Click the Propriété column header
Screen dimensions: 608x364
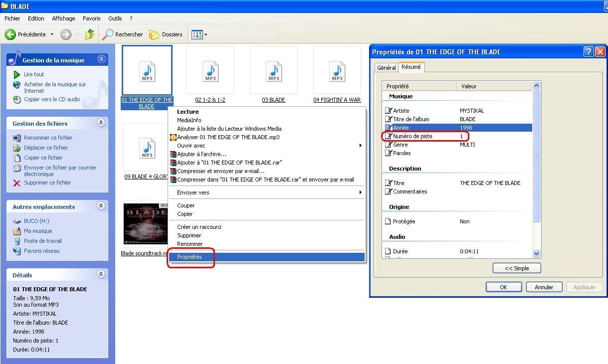419,86
